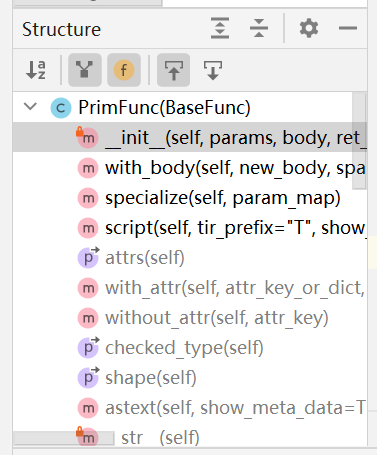This screenshot has width=377, height=455.
Task: Select the with_body method entry
Action: click(190, 168)
